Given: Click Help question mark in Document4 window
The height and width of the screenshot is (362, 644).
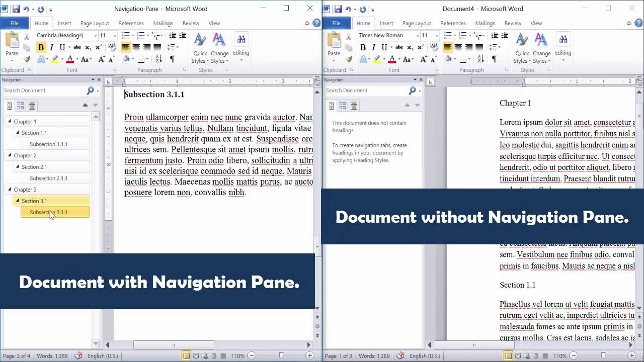Looking at the screenshot, I should tap(638, 23).
